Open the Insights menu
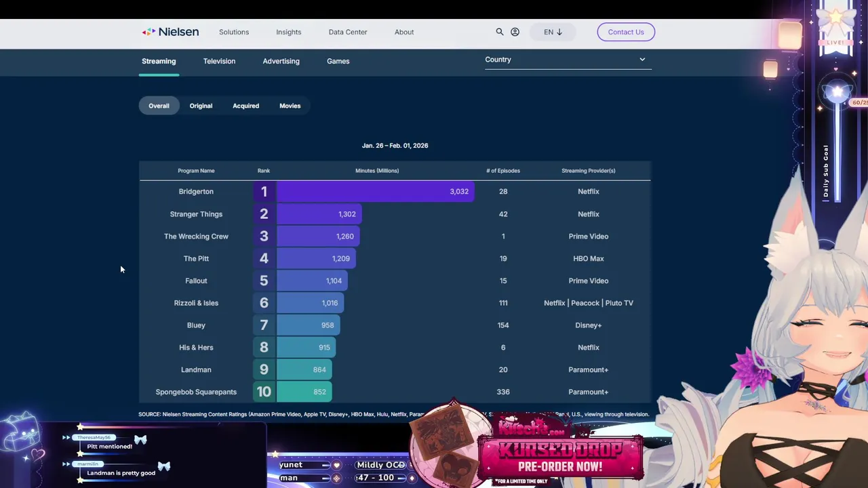Screen dimensions: 868x488 point(289,32)
